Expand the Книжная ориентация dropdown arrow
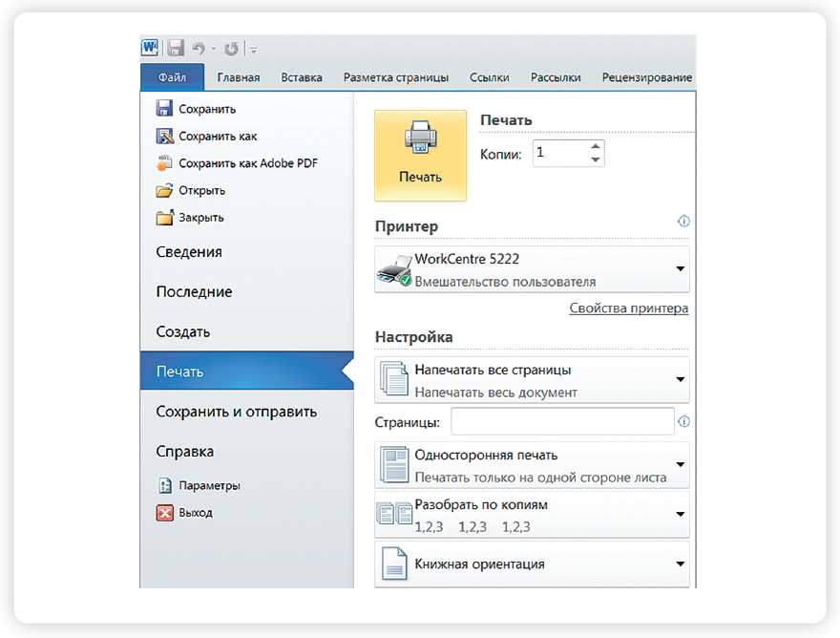840x638 pixels. [680, 564]
